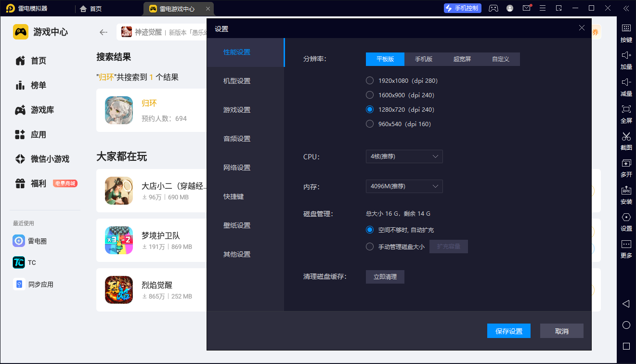Open the hamburger menu in title bar
Image resolution: width=636 pixels, height=364 pixels.
tap(543, 8)
